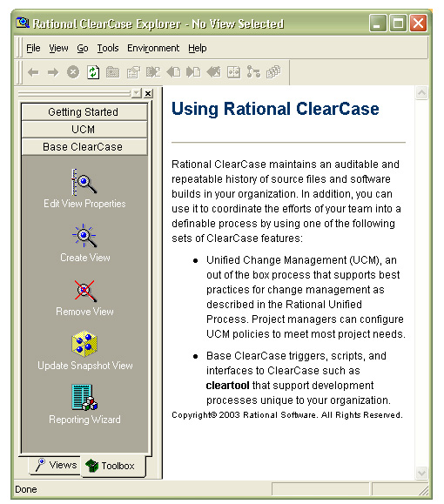This screenshot has width=444, height=504.
Task: Switch to the Toolbox tab
Action: (x=112, y=466)
